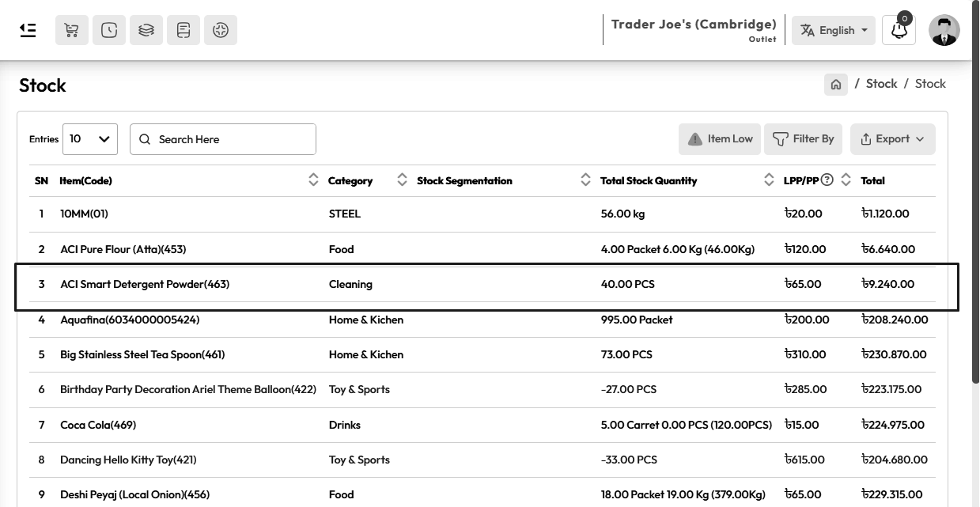Select ACI Pure Flour (Atta)(453)

[x=123, y=249]
